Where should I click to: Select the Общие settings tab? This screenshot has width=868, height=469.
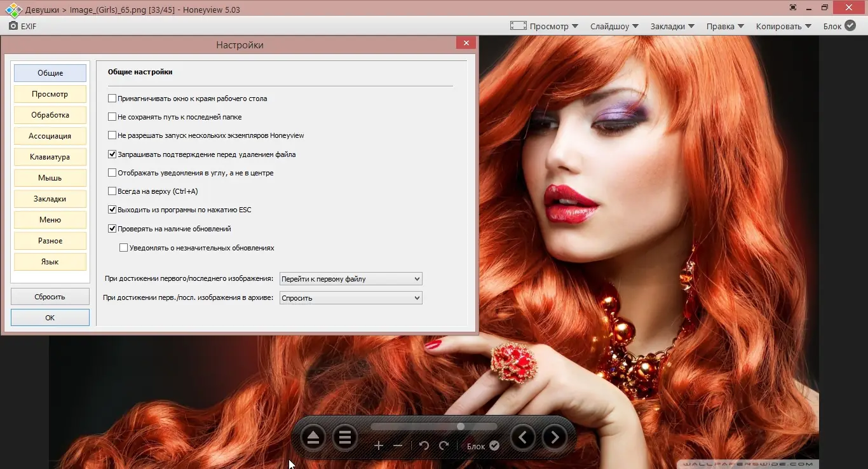point(50,73)
